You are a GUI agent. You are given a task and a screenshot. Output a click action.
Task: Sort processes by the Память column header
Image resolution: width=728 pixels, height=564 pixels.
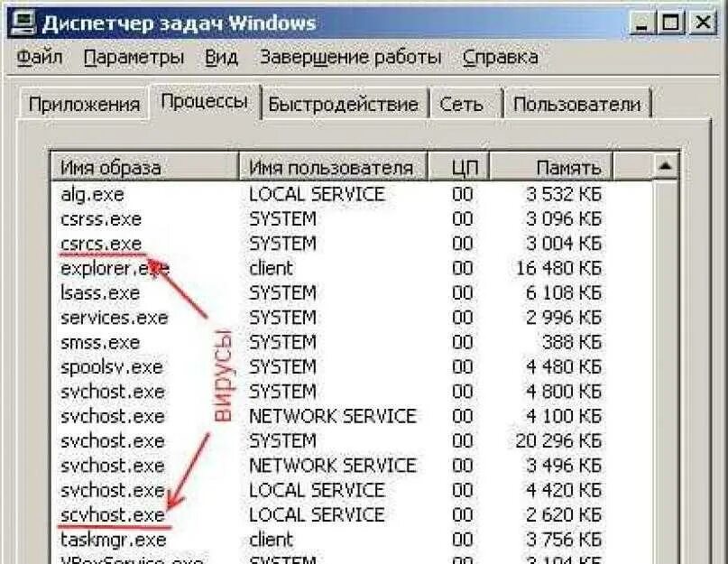(x=550, y=167)
